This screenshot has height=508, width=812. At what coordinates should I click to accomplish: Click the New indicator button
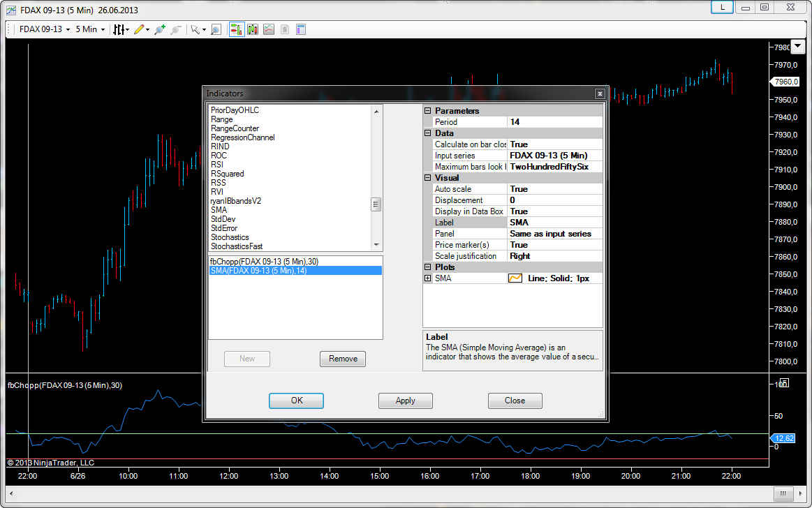pos(247,359)
